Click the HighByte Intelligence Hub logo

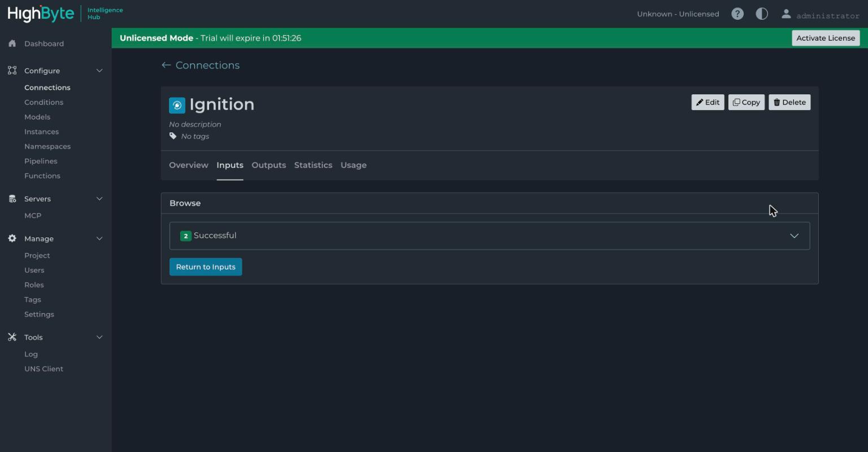65,14
